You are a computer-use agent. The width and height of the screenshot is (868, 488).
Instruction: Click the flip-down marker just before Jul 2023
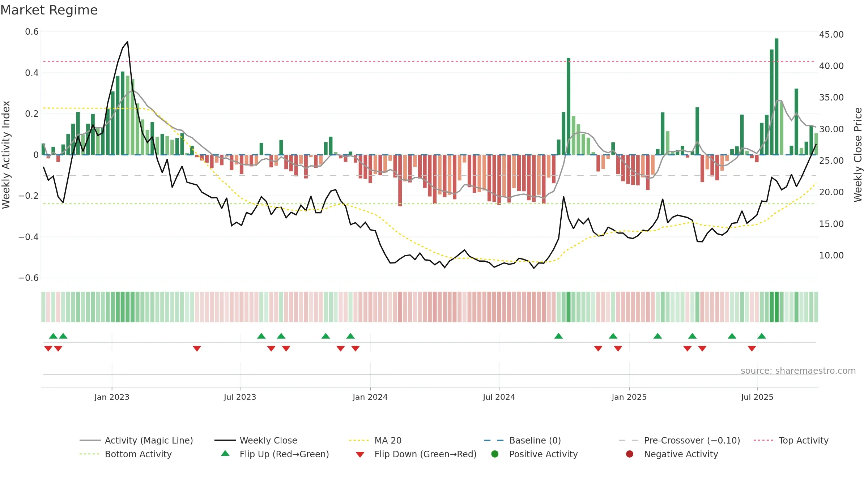pyautogui.click(x=197, y=348)
